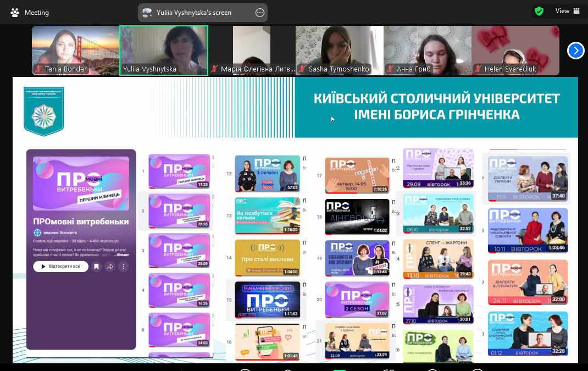
Task: Open the playlist three-dot more menu
Action: tap(123, 267)
